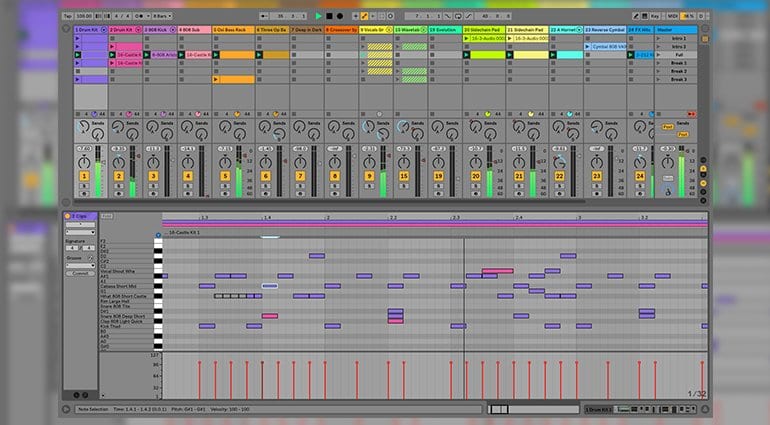Screen dimensions: 770x425
Task: Launch the Break 3 scene
Action: pyautogui.click(x=659, y=79)
